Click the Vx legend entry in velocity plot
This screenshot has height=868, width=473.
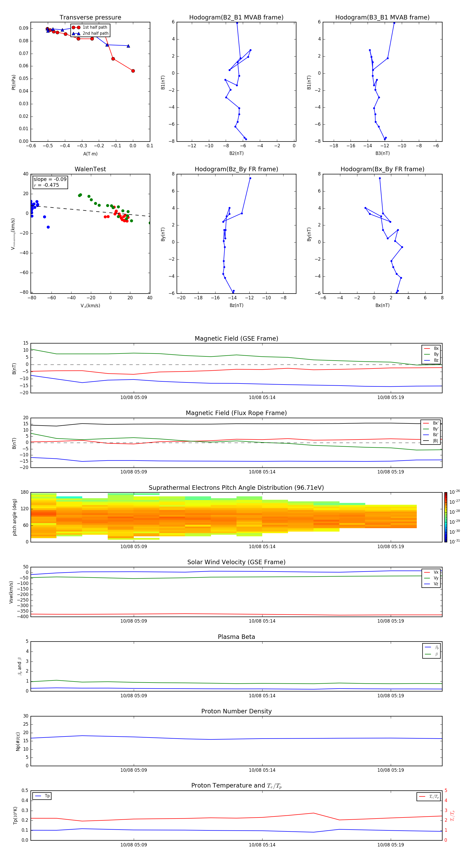click(431, 572)
